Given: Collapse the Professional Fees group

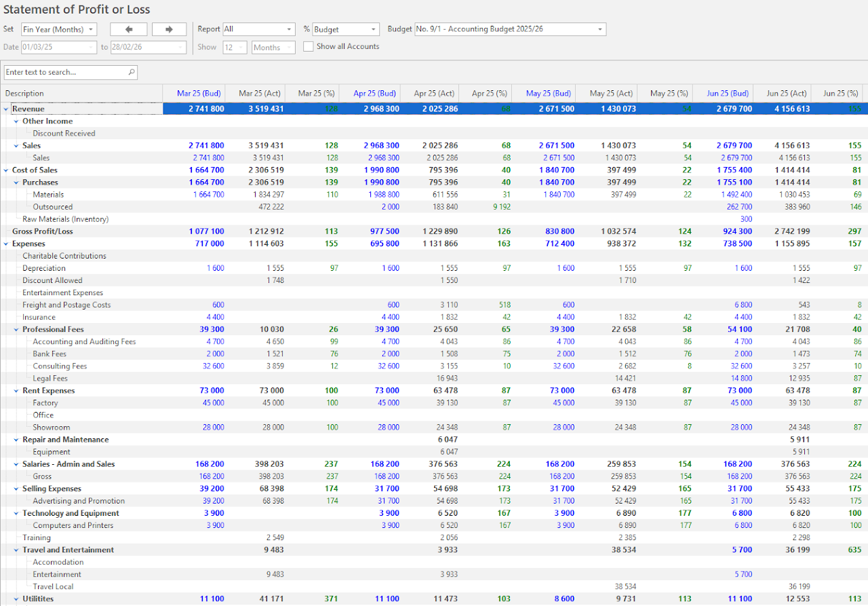Looking at the screenshot, I should click(x=16, y=330).
